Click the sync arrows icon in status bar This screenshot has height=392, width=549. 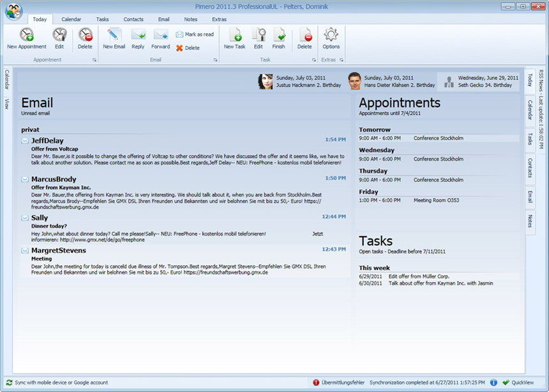point(9,382)
